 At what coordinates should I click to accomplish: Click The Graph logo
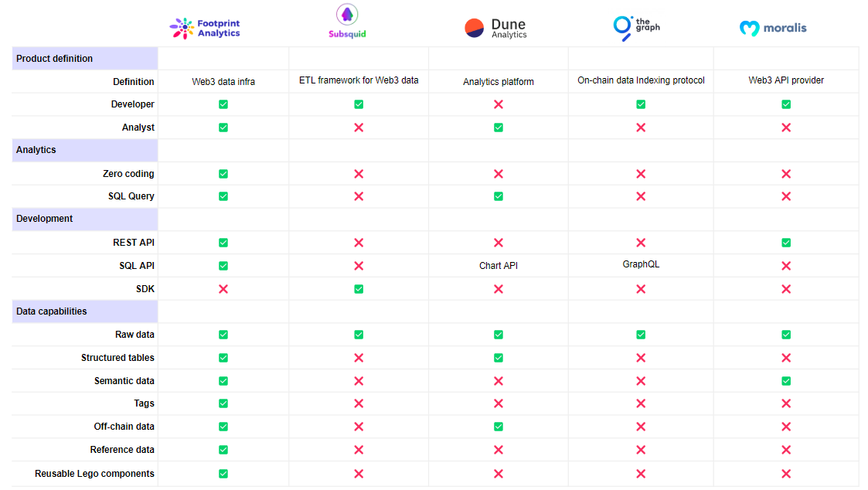637,28
